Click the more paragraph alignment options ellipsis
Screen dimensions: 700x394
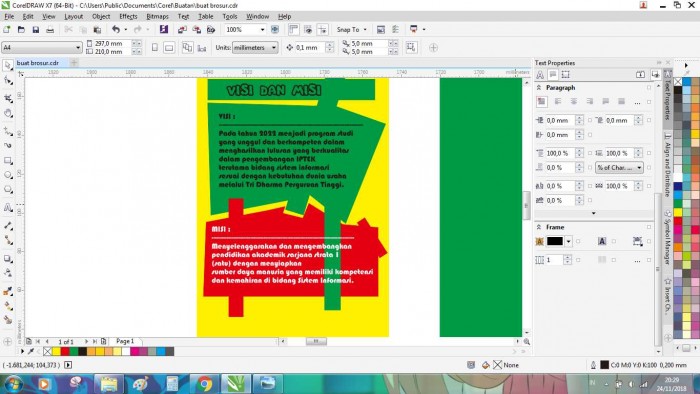coord(637,102)
